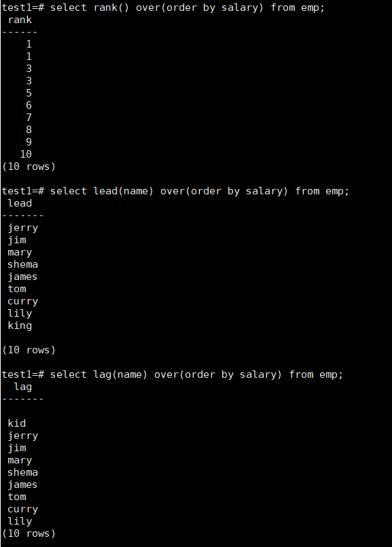Select the 'lead' column header
Screen dimensions: 392x547
click(20, 203)
